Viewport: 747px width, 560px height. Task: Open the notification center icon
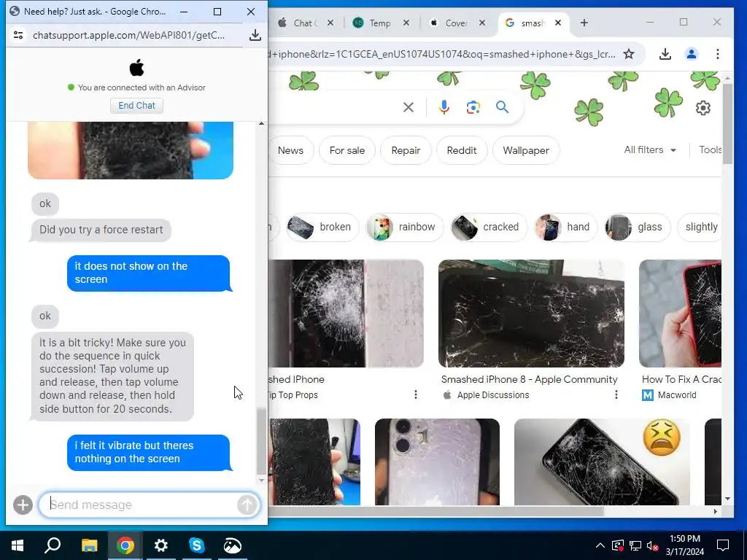[723, 545]
